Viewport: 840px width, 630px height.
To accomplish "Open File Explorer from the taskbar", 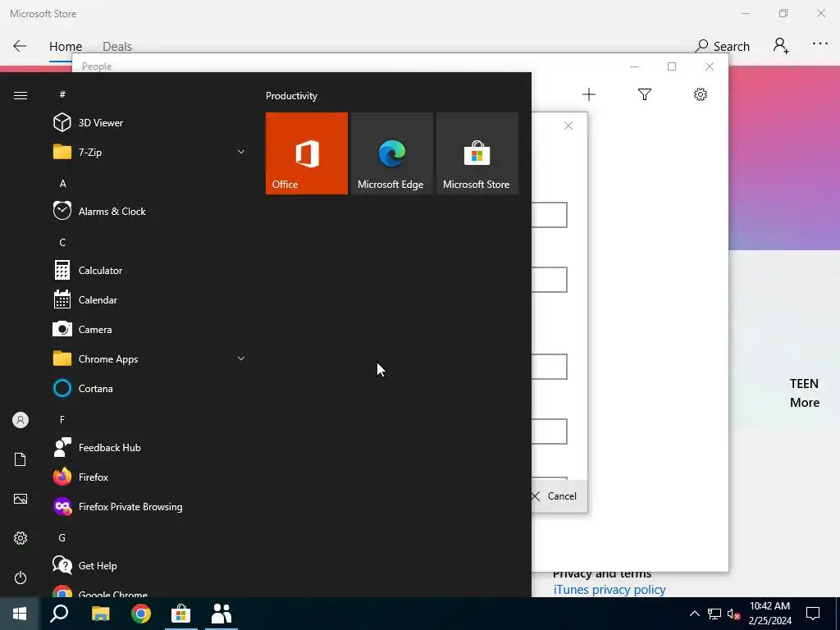I will pyautogui.click(x=100, y=614).
